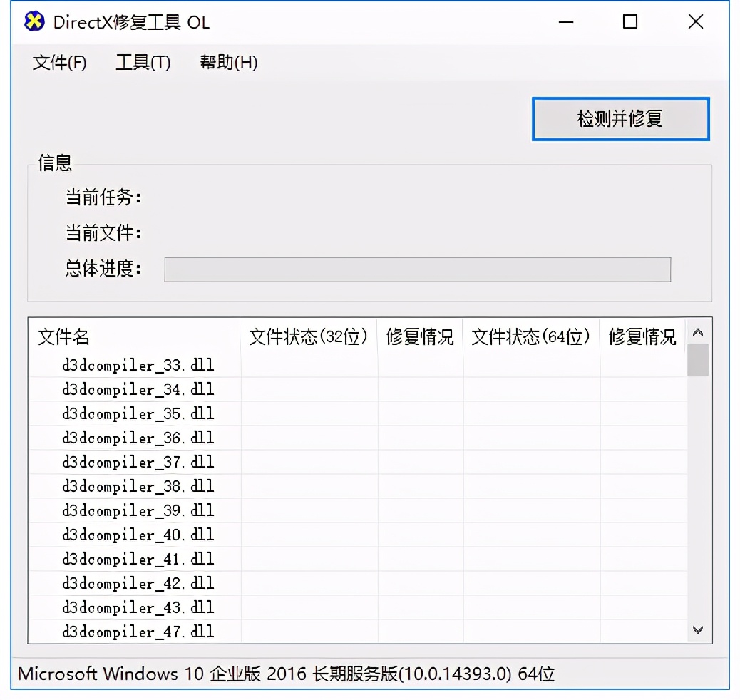Select row d3dcompiler_42.dll
740x700 pixels.
(x=358, y=583)
